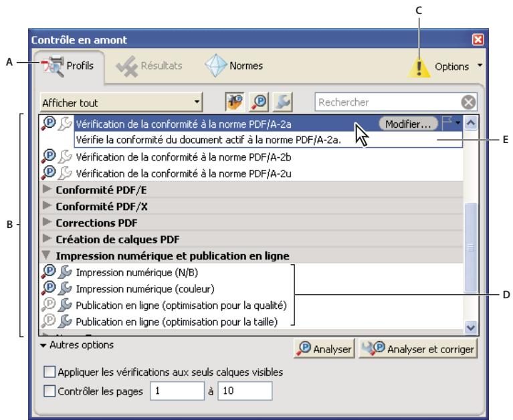Click scrollbar up arrow of profile list
513x420 pixels.
[x=471, y=123]
